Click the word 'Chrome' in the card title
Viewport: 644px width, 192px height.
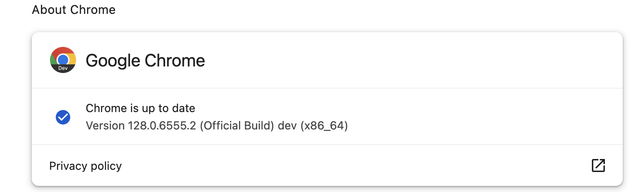[175, 60]
